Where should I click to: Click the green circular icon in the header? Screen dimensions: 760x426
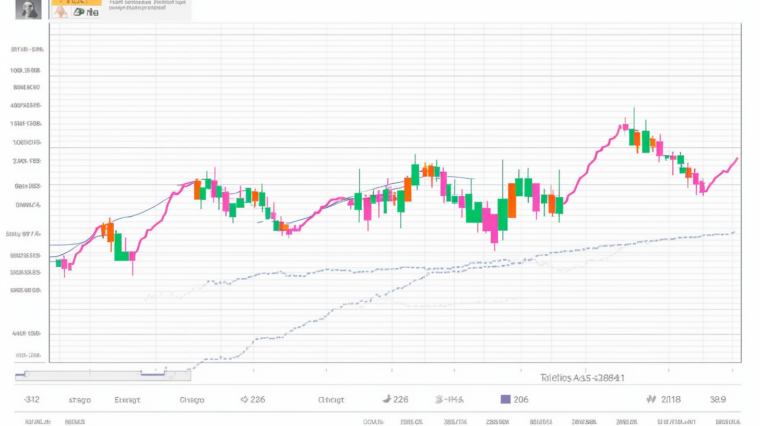click(80, 14)
